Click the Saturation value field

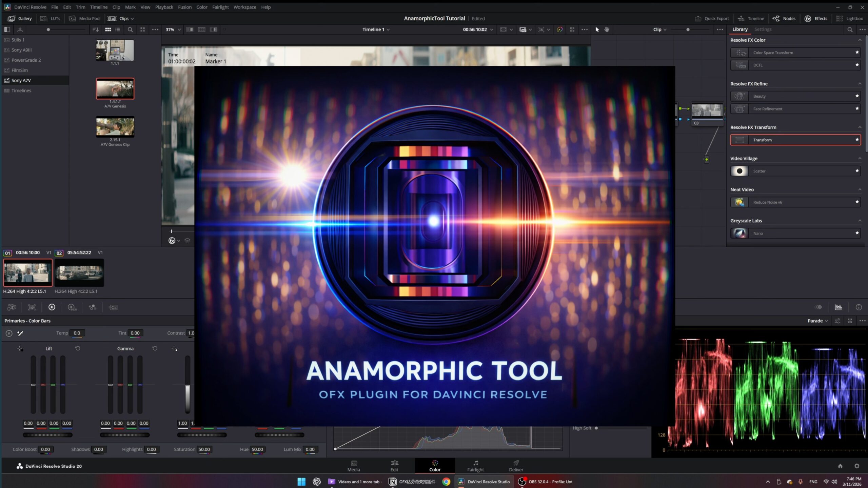click(x=204, y=449)
